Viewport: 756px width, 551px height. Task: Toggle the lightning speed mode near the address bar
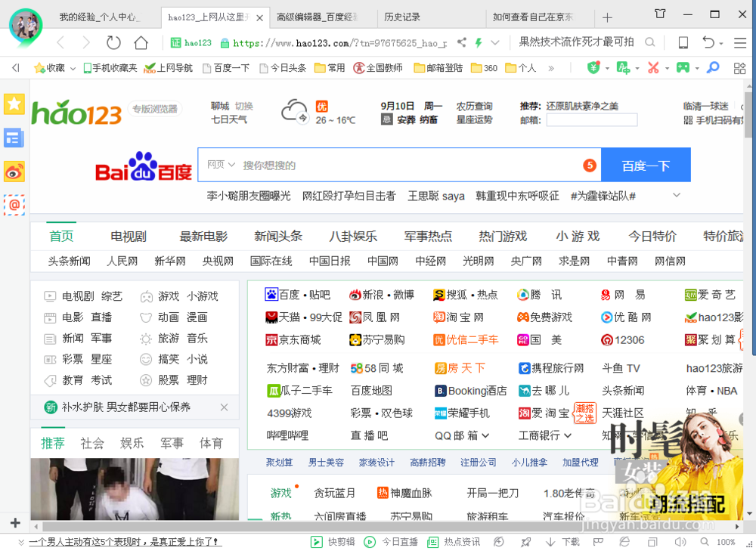479,43
